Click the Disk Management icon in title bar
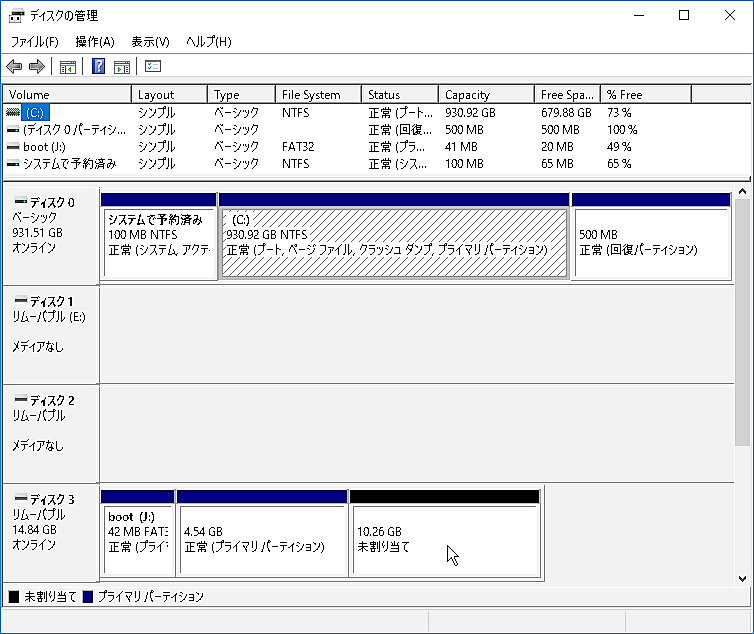Image resolution: width=754 pixels, height=634 pixels. [x=16, y=16]
